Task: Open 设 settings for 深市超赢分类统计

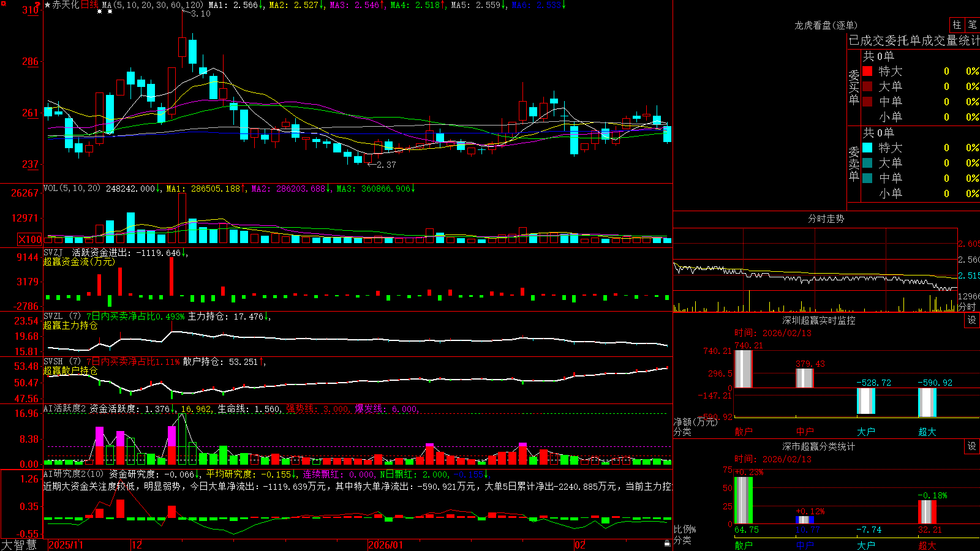Action: click(972, 446)
